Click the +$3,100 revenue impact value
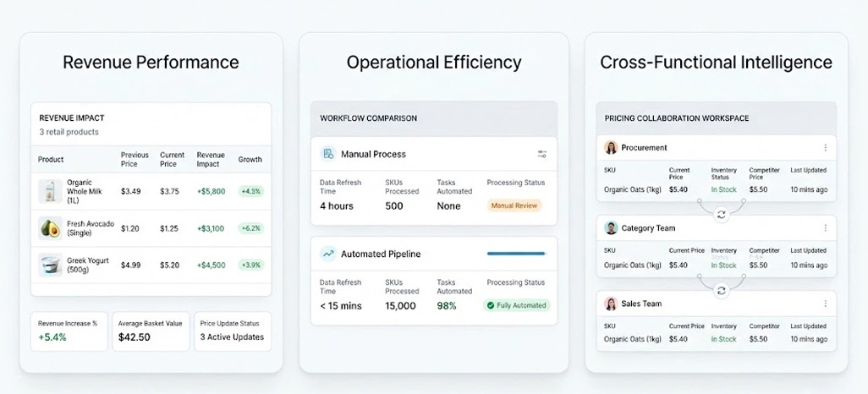Screen dimensions: 868x394 pos(211,228)
